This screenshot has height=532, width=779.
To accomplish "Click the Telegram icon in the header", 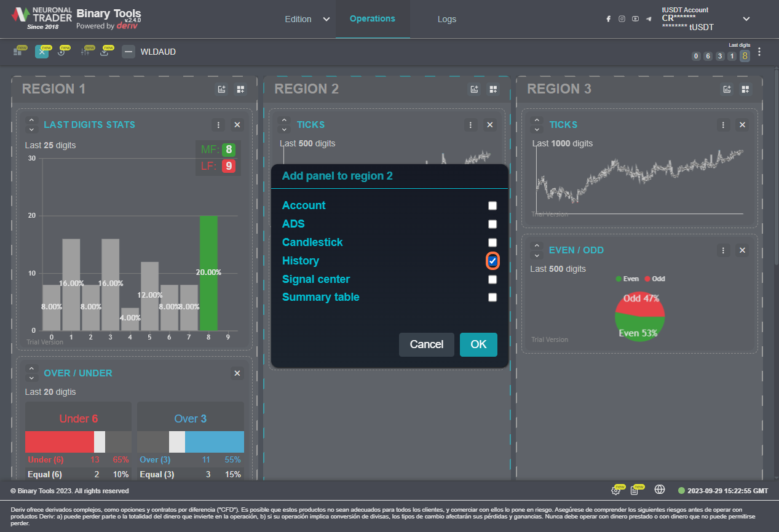I will pos(649,19).
